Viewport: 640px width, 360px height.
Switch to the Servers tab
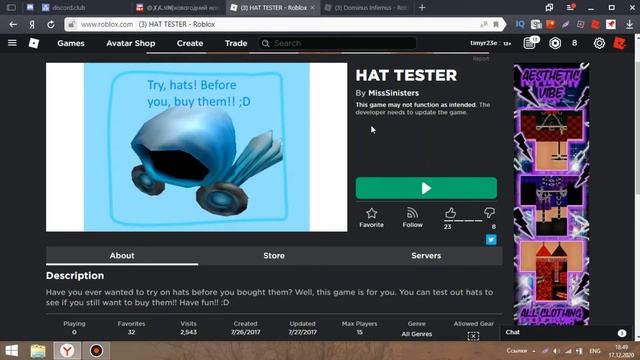tap(426, 256)
